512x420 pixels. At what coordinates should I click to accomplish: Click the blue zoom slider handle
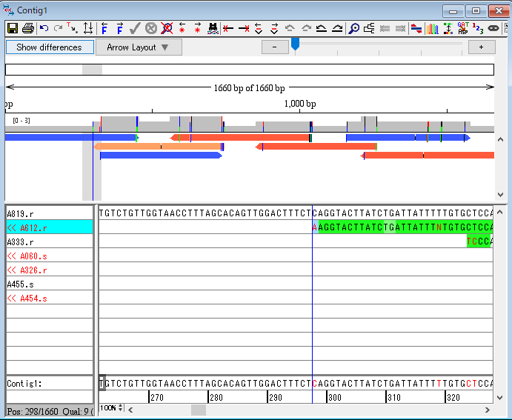(x=295, y=45)
